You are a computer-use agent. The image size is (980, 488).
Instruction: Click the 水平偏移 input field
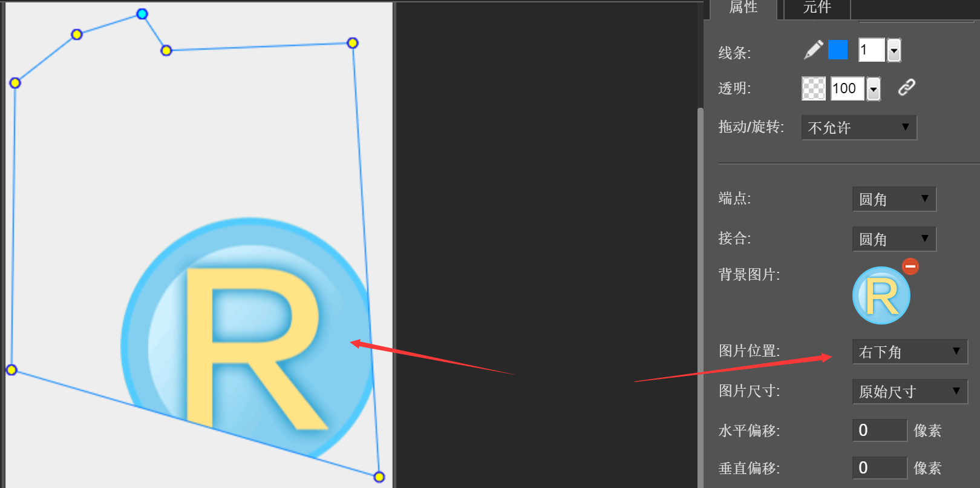pos(880,430)
